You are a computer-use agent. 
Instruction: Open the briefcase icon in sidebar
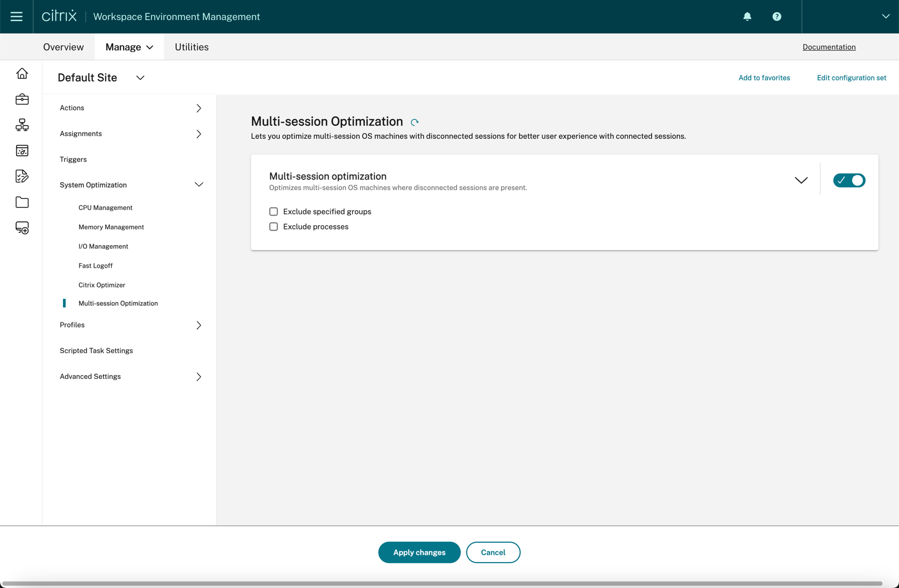tap(22, 99)
